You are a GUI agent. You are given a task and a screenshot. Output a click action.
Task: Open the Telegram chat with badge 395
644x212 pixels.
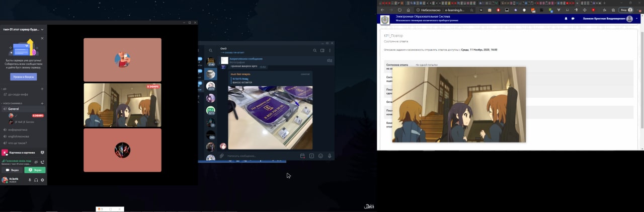[x=211, y=135]
